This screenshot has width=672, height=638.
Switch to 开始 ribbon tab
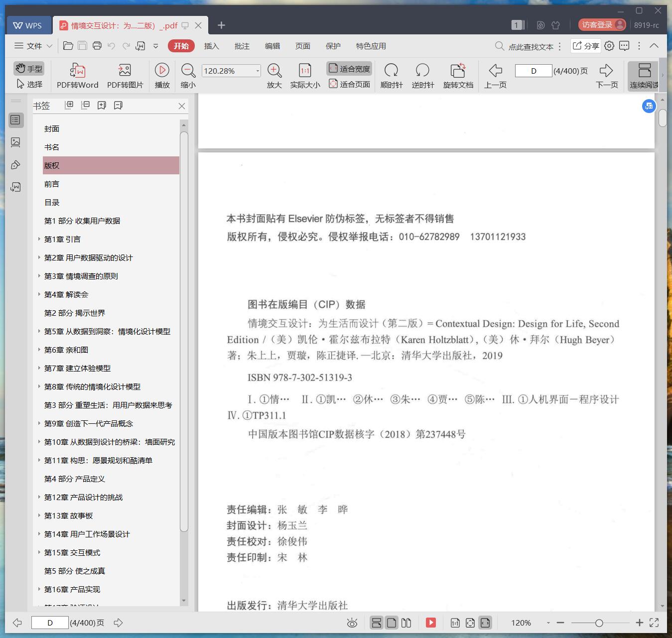click(x=181, y=46)
